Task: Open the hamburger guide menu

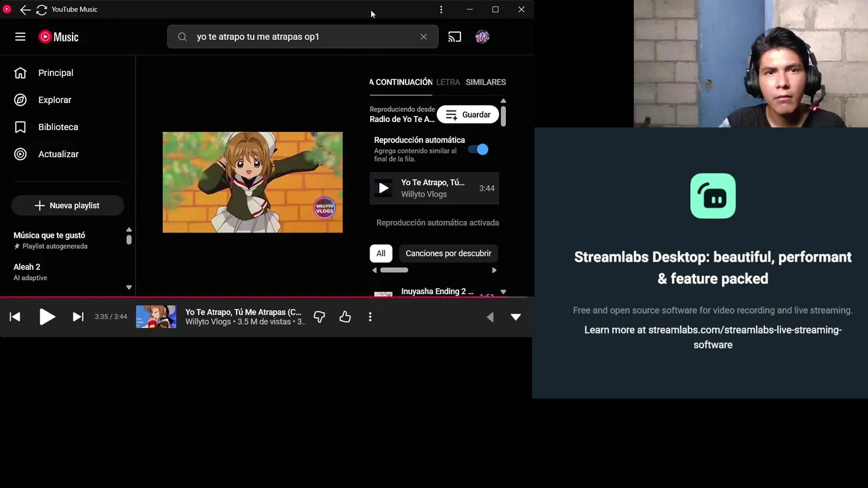Action: pyautogui.click(x=20, y=37)
